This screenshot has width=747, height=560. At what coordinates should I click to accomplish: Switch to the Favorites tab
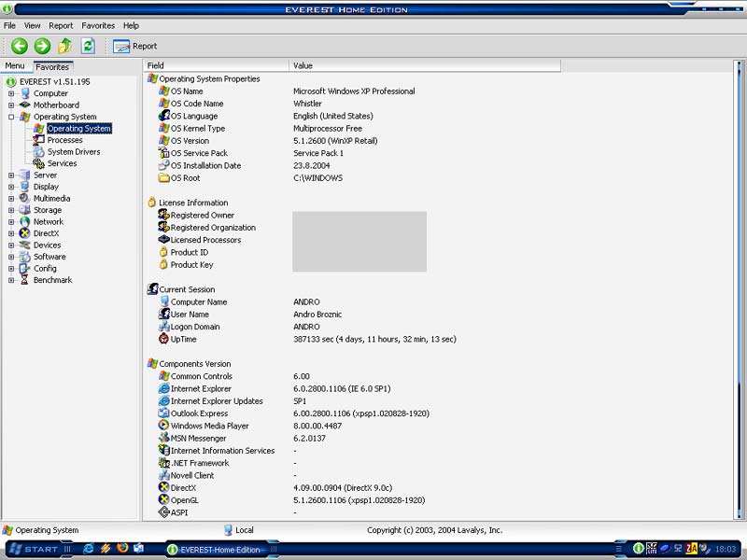(x=52, y=66)
